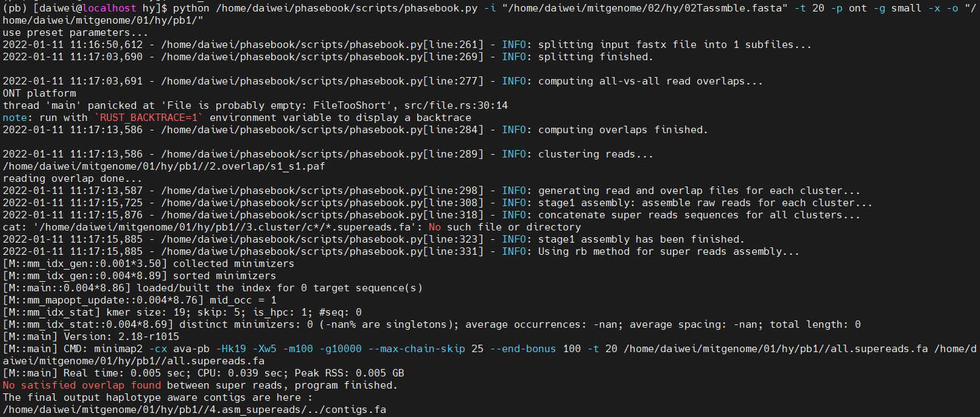Screen dimensions: 980x417
Task: Select "stage1 assembly has been finished." message
Action: pos(641,239)
